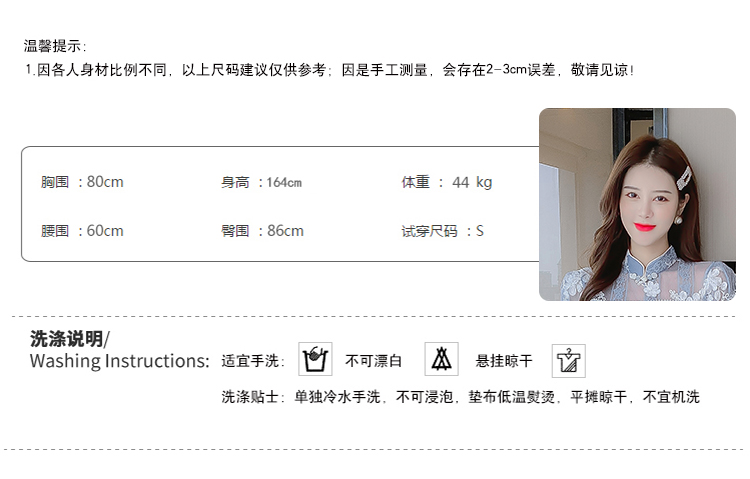The image size is (750, 479).
Task: Click the 腰围 60cm measurement
Action: tap(82, 231)
